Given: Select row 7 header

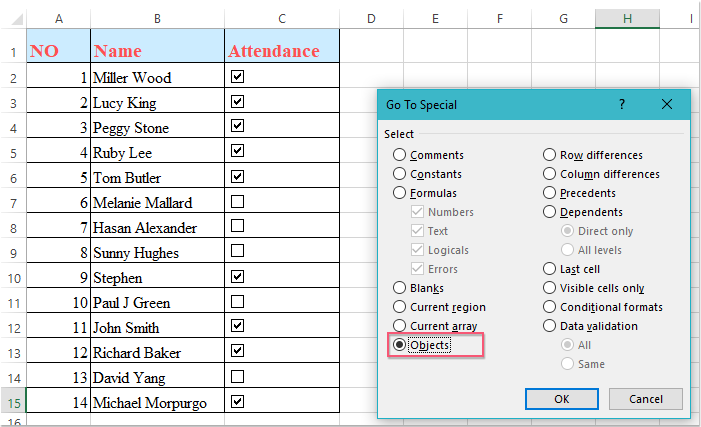Looking at the screenshot, I should (13, 200).
